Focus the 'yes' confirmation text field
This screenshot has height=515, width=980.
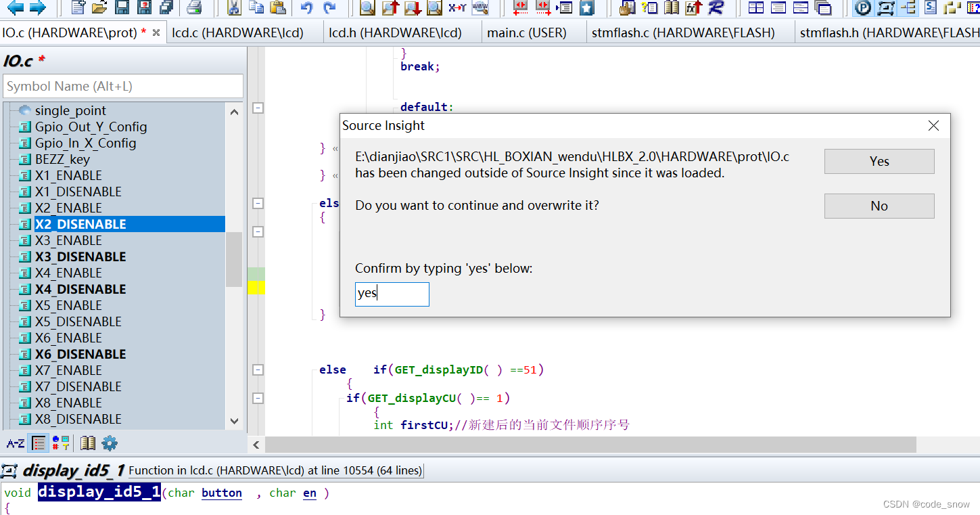[392, 294]
